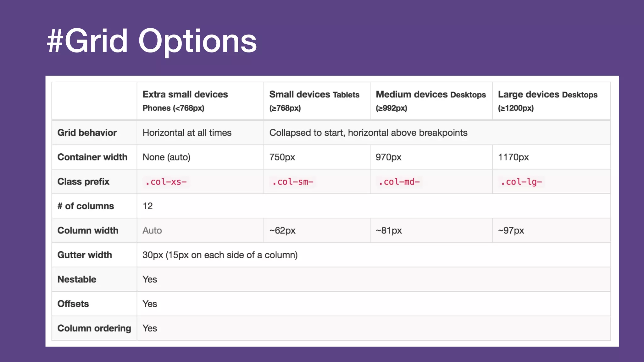The width and height of the screenshot is (644, 362).
Task: Click the .col-lg- class prefix code
Action: point(521,182)
